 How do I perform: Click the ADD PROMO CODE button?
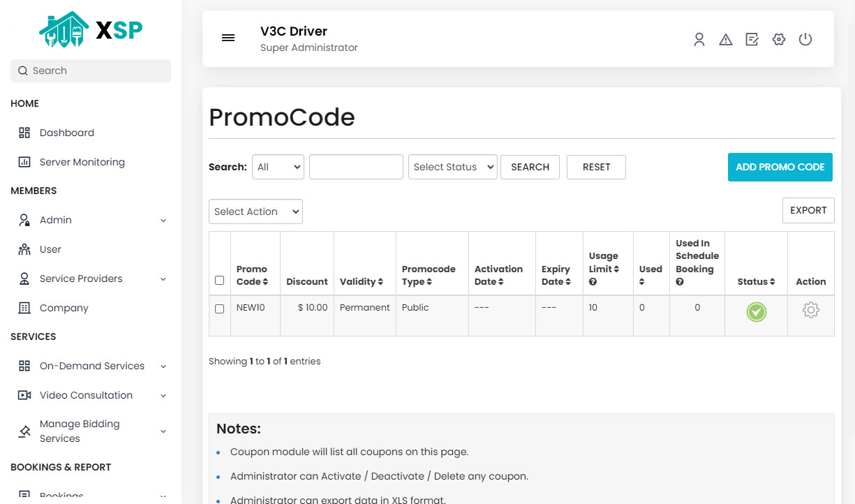(780, 167)
